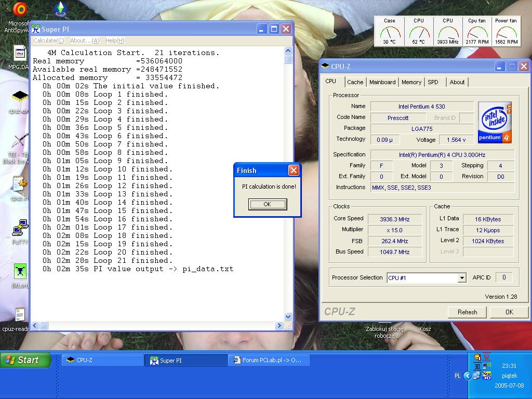Switch to Super PI in taskbar
Viewport: 532px width, 399px height.
coord(186,361)
